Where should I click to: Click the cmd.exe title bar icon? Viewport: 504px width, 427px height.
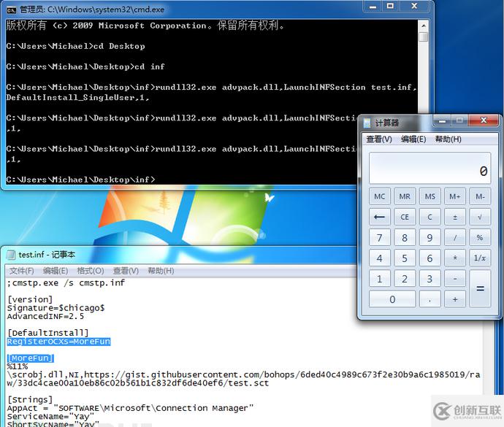click(12, 10)
